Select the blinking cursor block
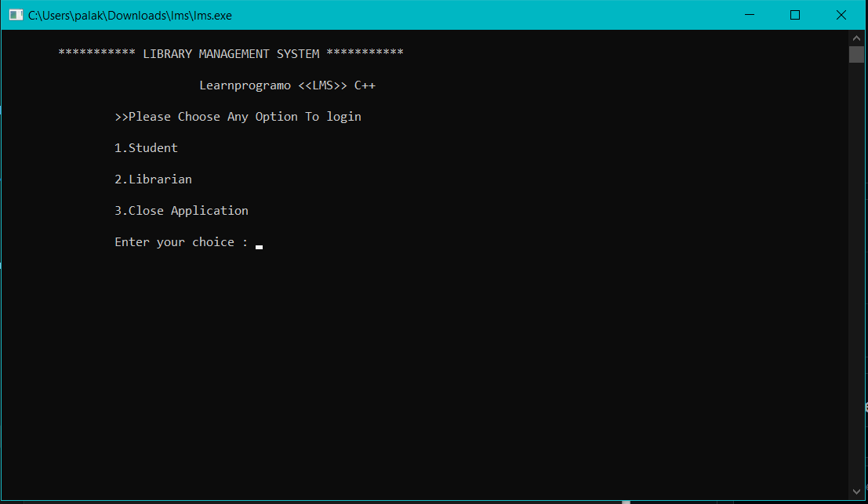 pyautogui.click(x=259, y=245)
